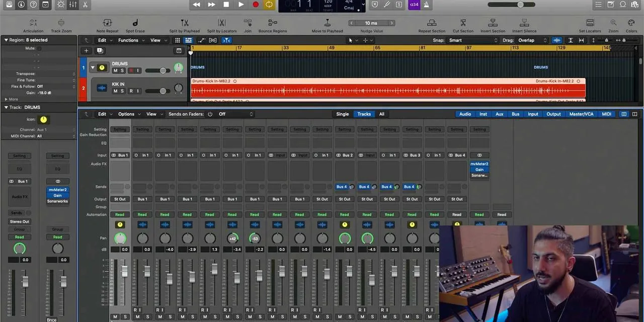
Task: Show the Mixer sliders icon
Action: click(72, 5)
